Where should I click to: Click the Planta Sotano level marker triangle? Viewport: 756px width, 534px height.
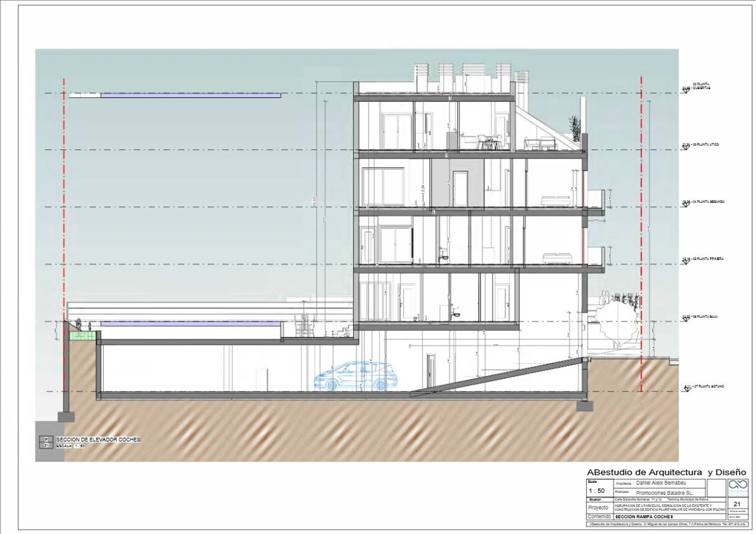(687, 389)
